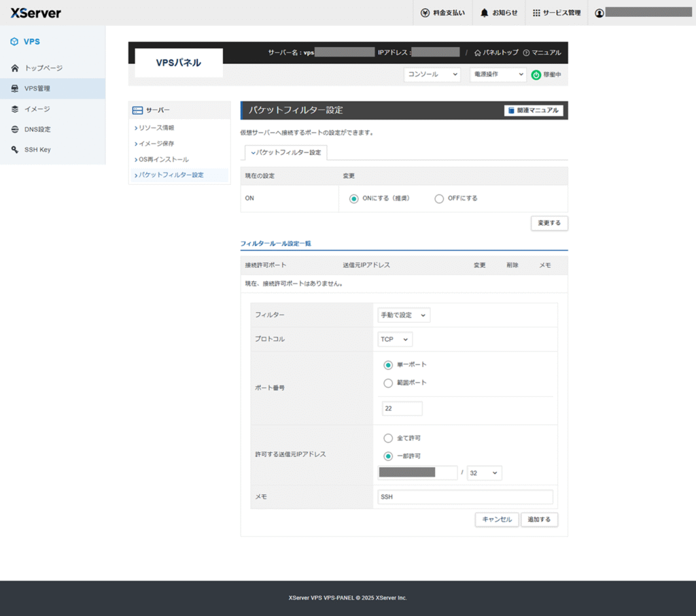Image resolution: width=696 pixels, height=616 pixels.
Task: Expand the 電源操作 dropdown
Action: click(498, 74)
